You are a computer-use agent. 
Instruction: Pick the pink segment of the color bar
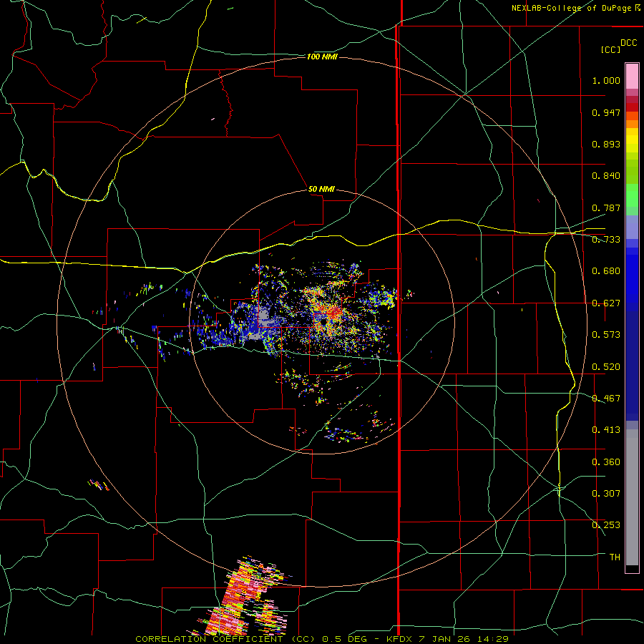(x=632, y=77)
